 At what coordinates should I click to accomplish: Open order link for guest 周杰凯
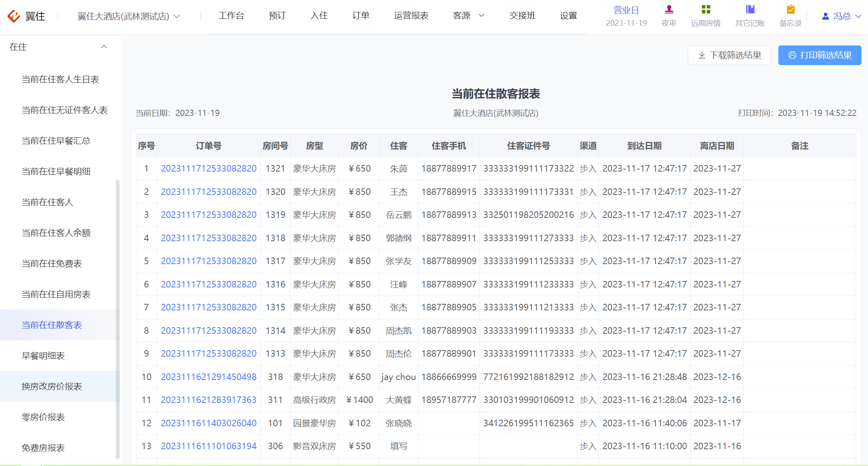[209, 331]
